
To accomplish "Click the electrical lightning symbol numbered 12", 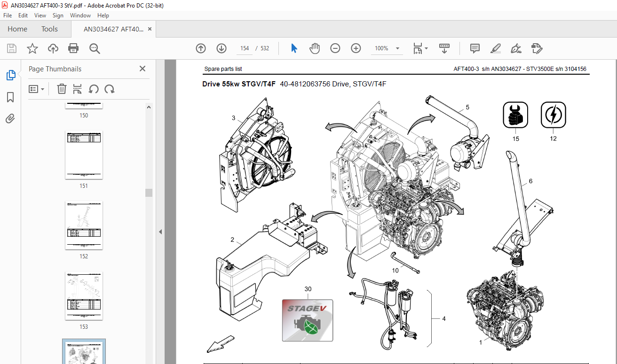I will pos(554,115).
